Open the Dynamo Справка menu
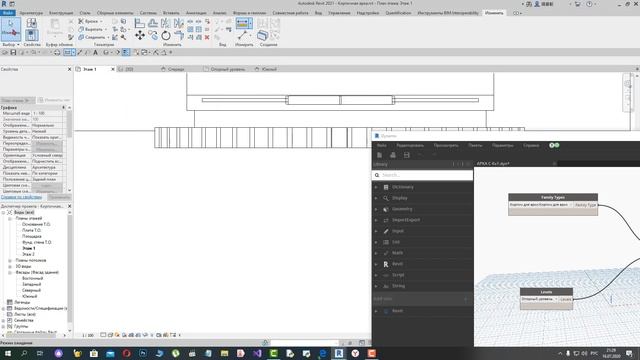640x360 pixels. 531,145
